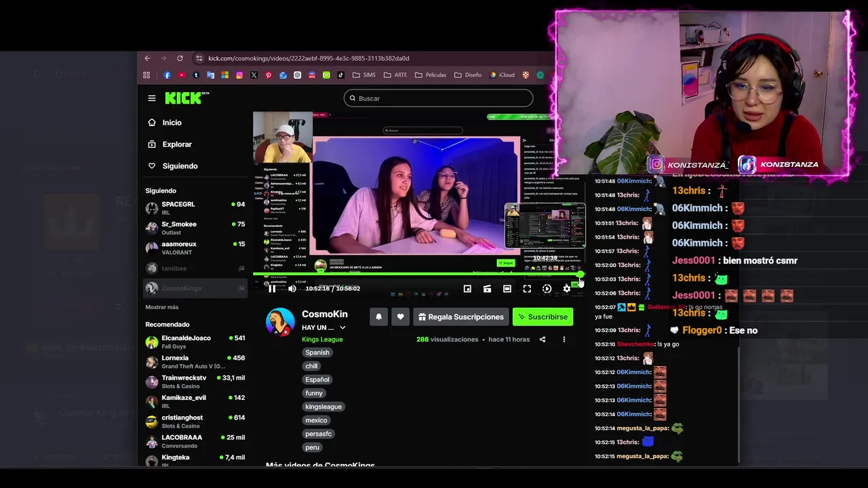Image resolution: width=868 pixels, height=488 pixels.
Task: Open iCloud bookmark
Action: point(502,75)
